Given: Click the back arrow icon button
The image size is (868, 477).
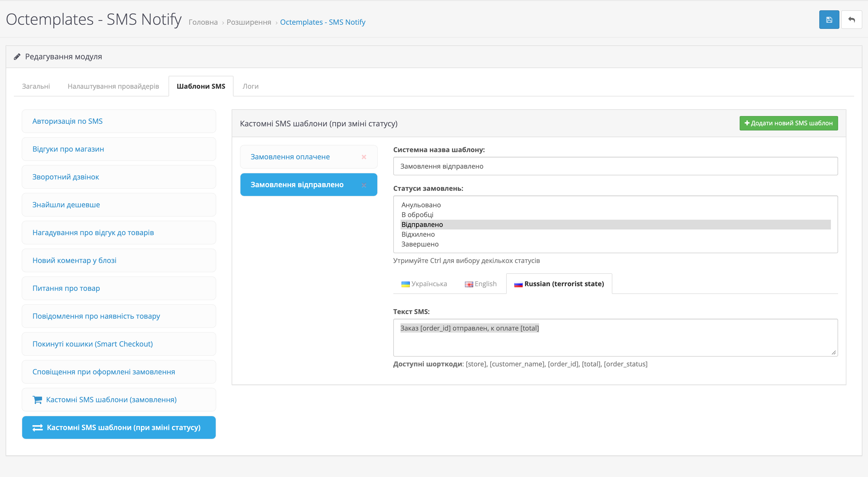Looking at the screenshot, I should pyautogui.click(x=851, y=20).
